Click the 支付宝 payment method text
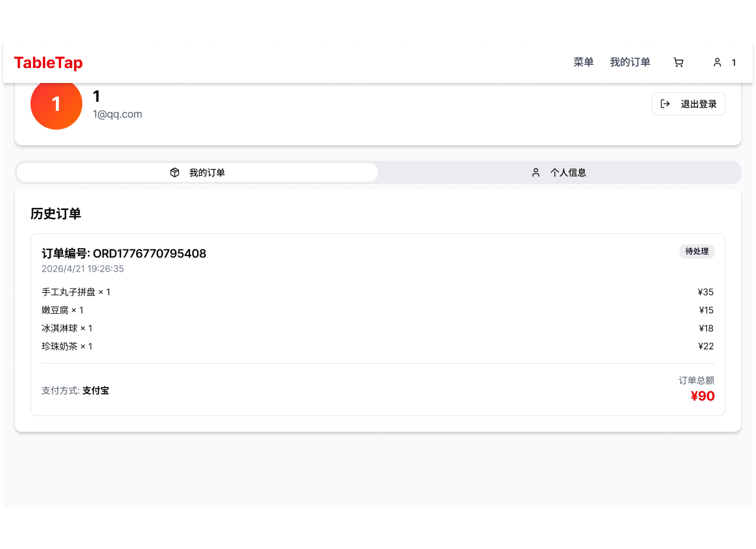 95,390
